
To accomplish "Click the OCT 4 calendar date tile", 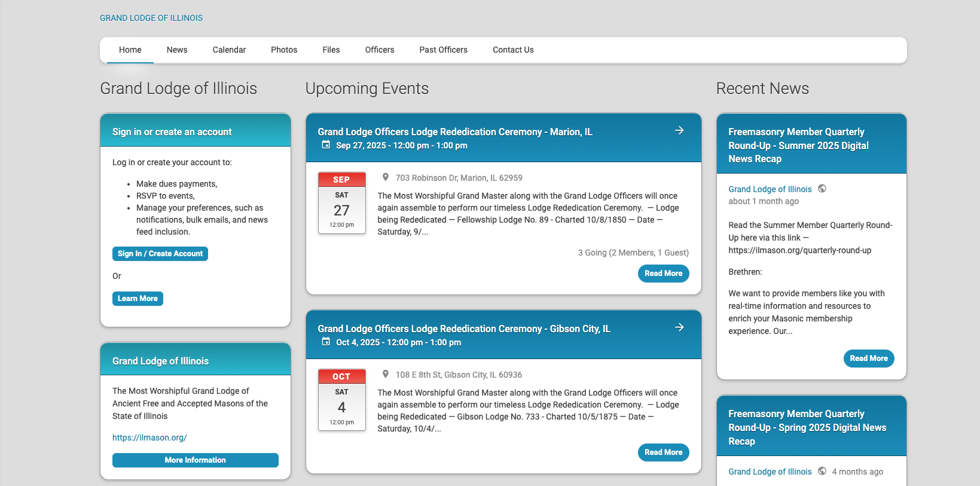I will point(342,400).
